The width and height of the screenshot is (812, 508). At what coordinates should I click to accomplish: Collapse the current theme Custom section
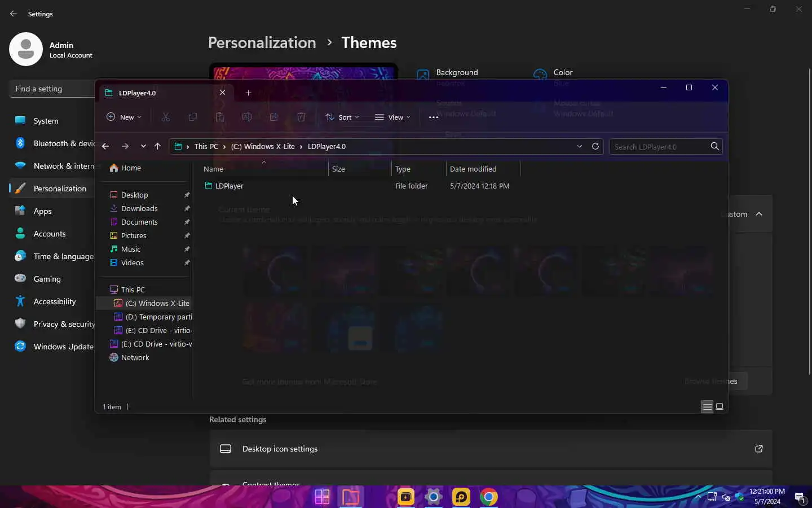[x=759, y=214]
